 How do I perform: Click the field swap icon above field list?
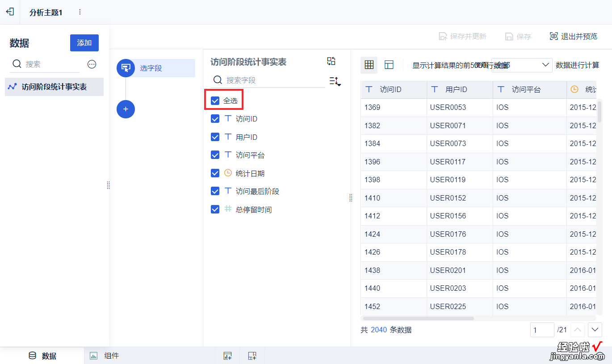(x=331, y=61)
